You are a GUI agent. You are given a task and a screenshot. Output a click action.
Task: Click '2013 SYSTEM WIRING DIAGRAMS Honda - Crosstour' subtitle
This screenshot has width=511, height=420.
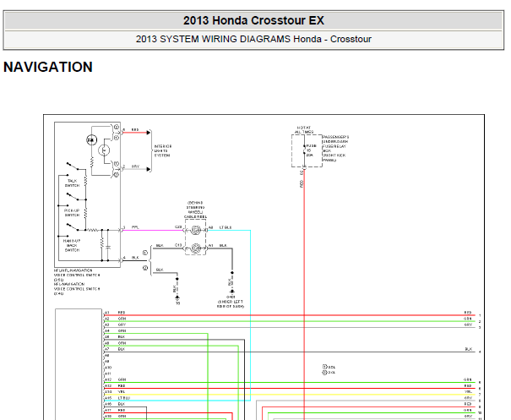click(x=253, y=39)
